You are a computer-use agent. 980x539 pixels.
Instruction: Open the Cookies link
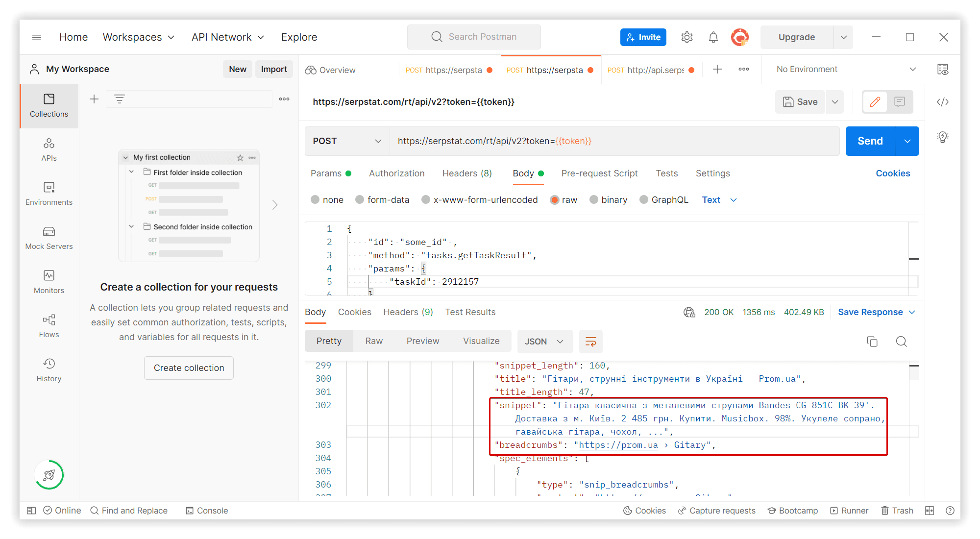pos(893,173)
